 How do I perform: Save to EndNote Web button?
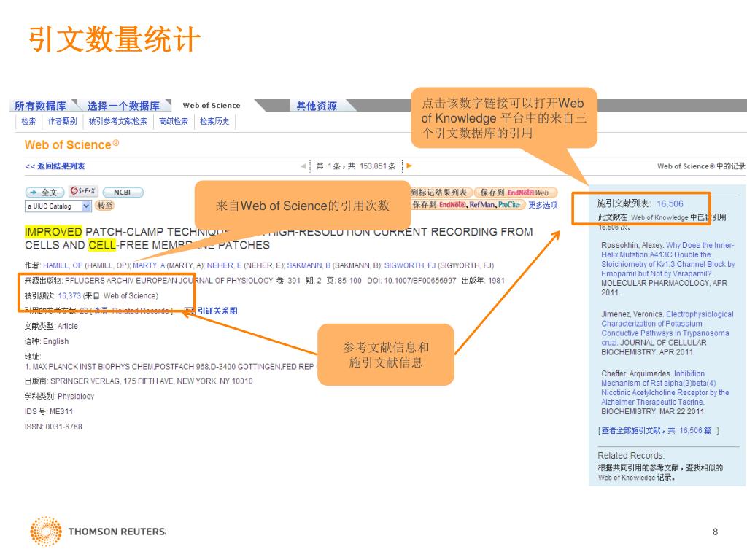pos(516,192)
